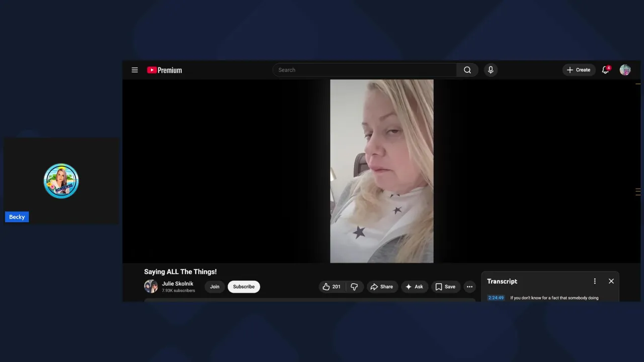Open the notifications bell
The width and height of the screenshot is (644, 362).
point(606,70)
